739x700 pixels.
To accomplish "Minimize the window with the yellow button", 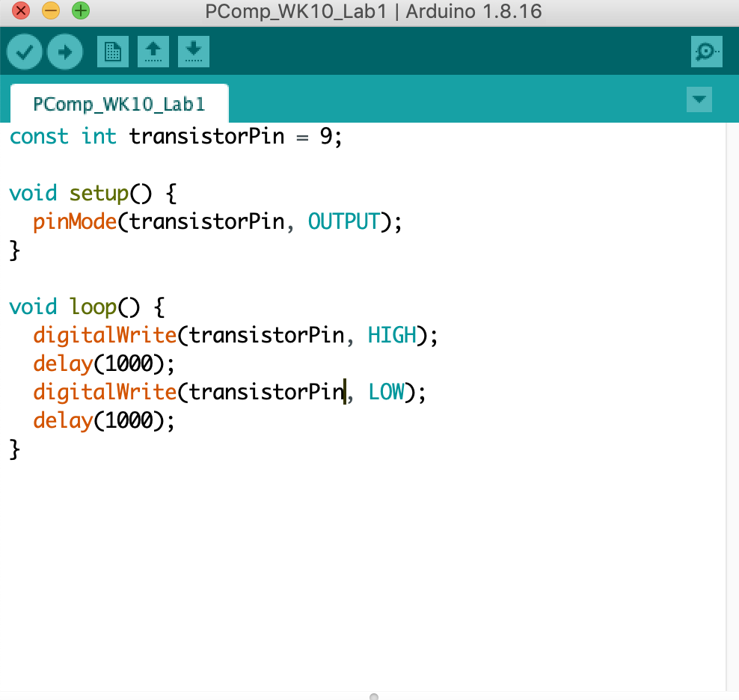I will (51, 11).
